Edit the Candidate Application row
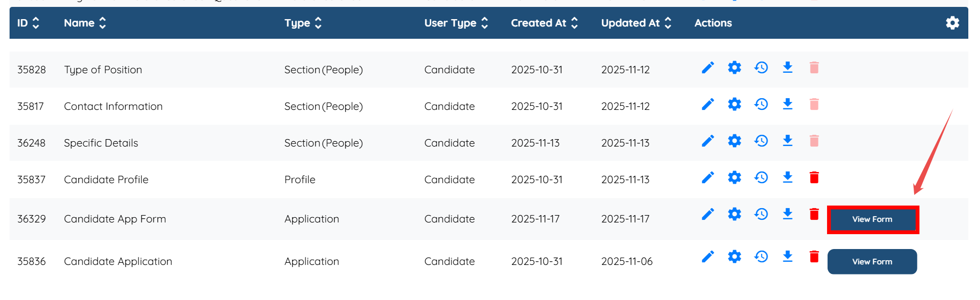 [708, 257]
